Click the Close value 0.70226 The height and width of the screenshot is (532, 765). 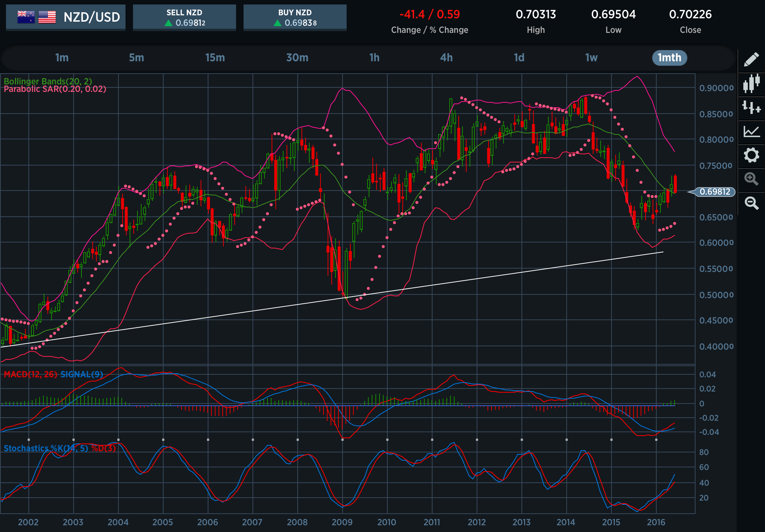coord(690,14)
